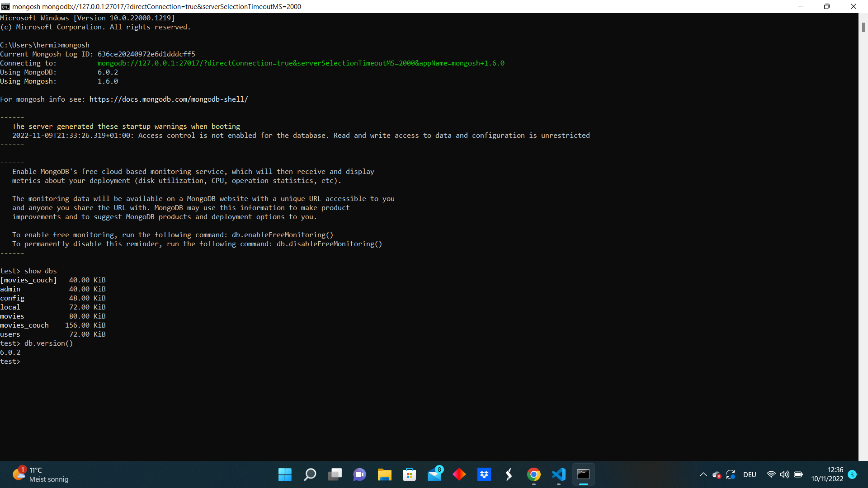868x488 pixels.
Task: Switch to Google Chrome in the taskbar
Action: point(534,474)
